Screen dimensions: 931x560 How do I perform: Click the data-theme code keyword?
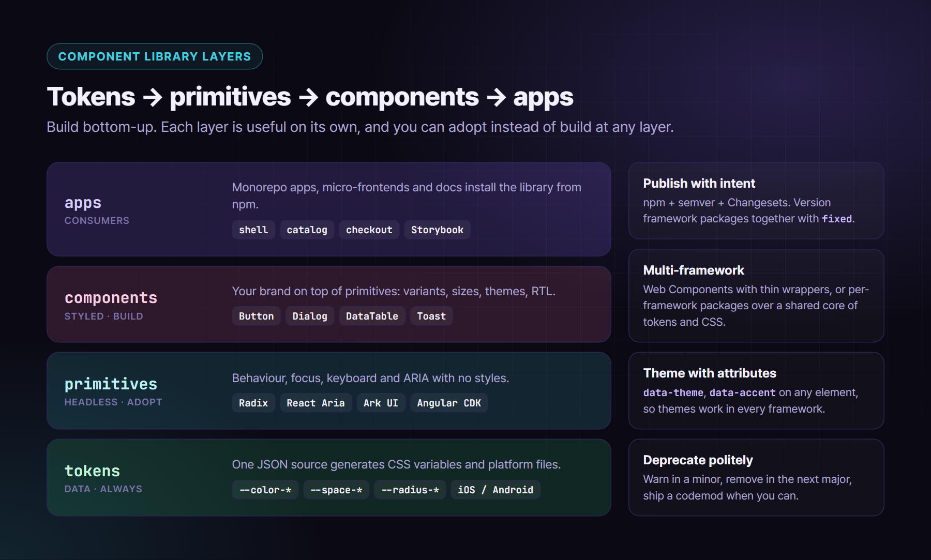[673, 392]
